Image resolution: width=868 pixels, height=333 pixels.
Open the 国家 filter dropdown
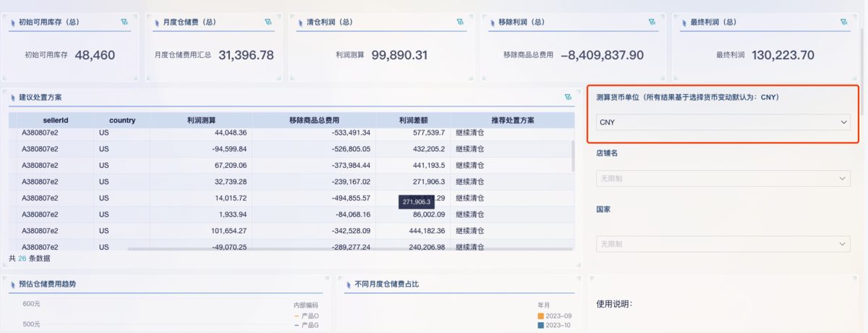tap(723, 244)
